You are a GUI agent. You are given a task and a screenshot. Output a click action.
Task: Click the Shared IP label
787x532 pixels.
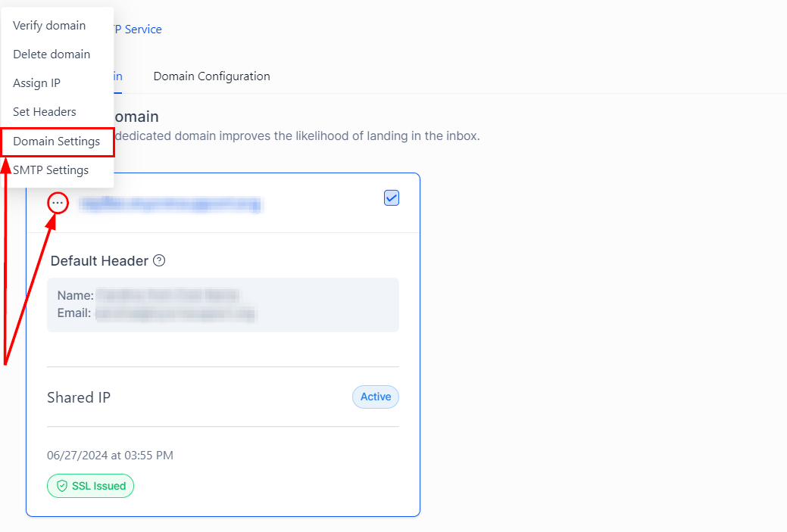tap(79, 397)
